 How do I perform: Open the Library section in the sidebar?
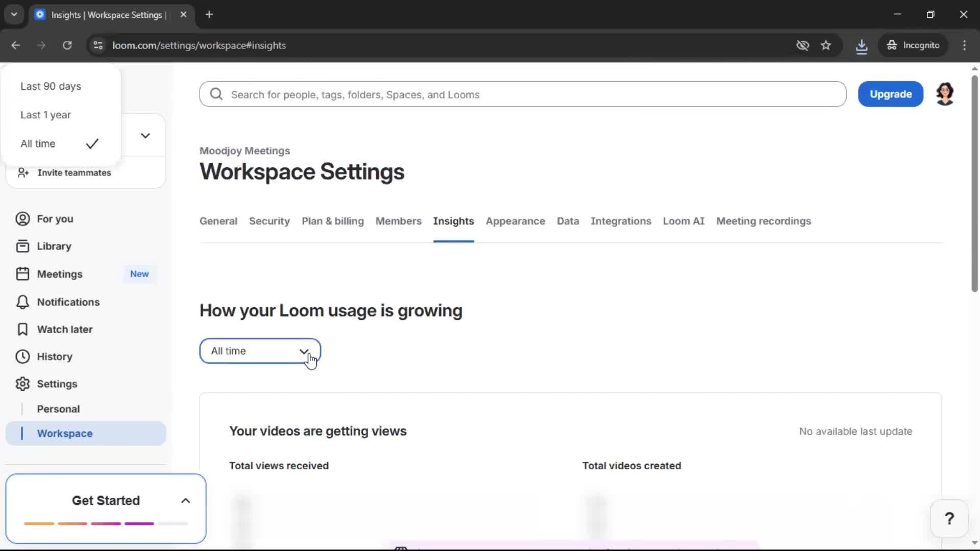click(54, 246)
